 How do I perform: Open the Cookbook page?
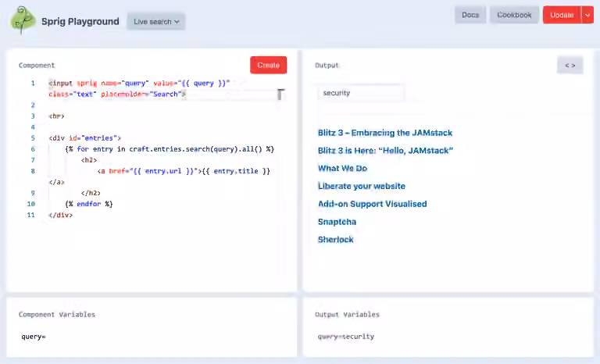(514, 15)
